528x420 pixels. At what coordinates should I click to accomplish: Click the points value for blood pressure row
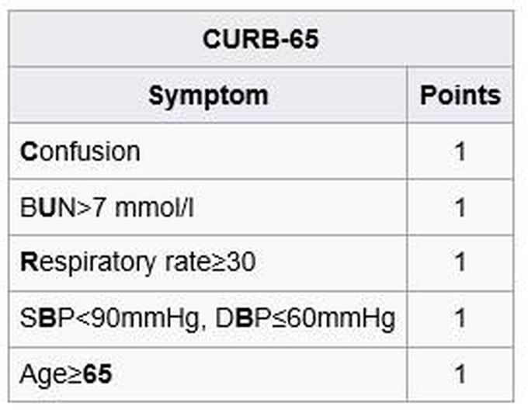460,318
